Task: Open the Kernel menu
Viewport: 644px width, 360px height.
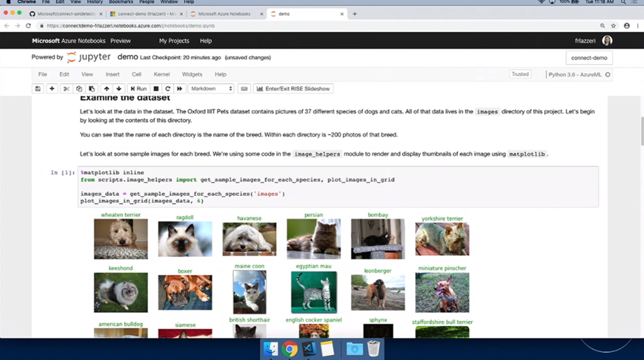Action: [x=162, y=74]
